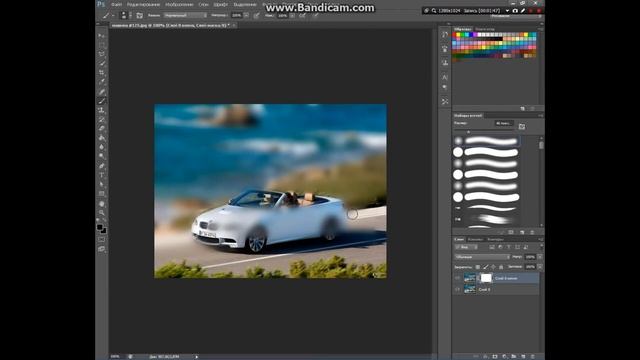The height and width of the screenshot is (360, 640).
Task: Open the Изображение menu
Action: coord(179,4)
